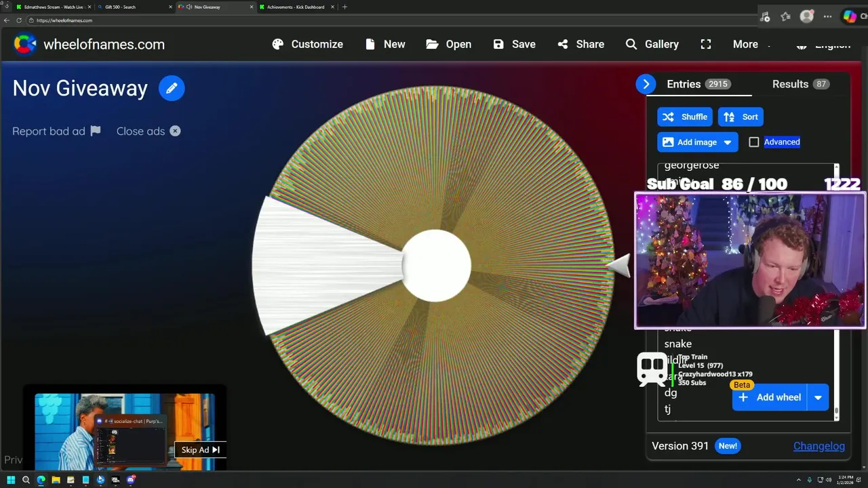The height and width of the screenshot is (488, 868).
Task: Open File Explorer from the taskbar
Action: (x=56, y=480)
